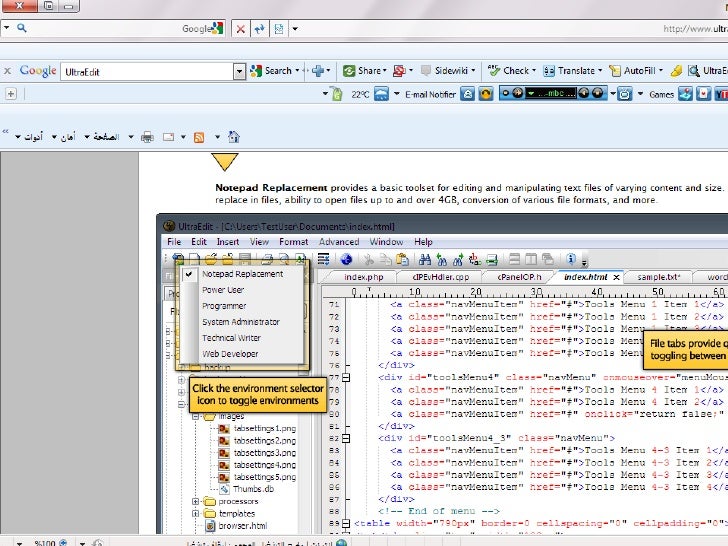
Task: Switch to the cPanelOP.h file tab
Action: click(519, 277)
